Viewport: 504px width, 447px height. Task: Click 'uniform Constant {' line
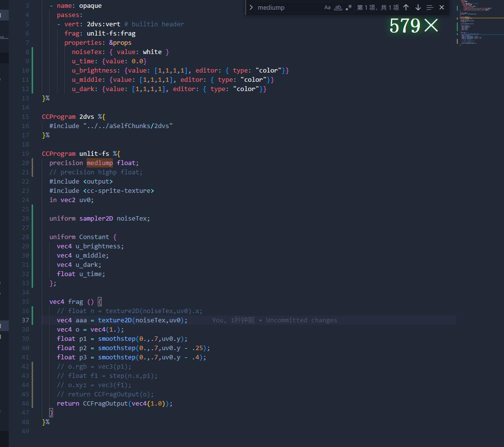(x=83, y=237)
